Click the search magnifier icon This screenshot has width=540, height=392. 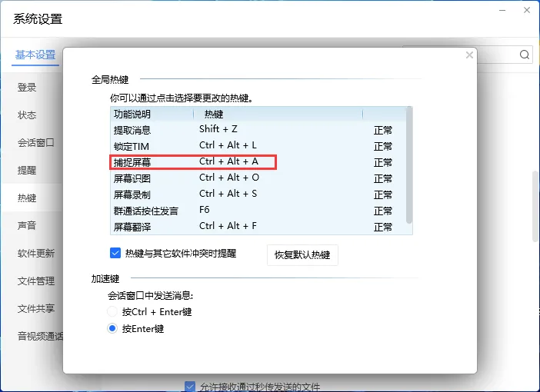point(524,55)
